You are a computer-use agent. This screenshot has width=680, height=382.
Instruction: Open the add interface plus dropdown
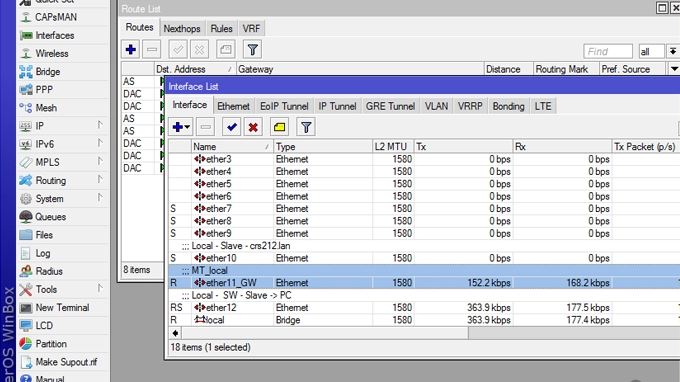pos(181,127)
